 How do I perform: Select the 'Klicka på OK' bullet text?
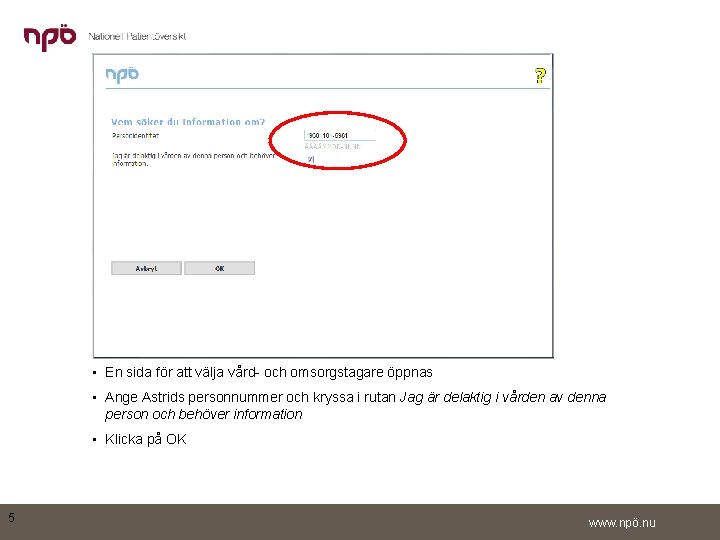(x=146, y=439)
